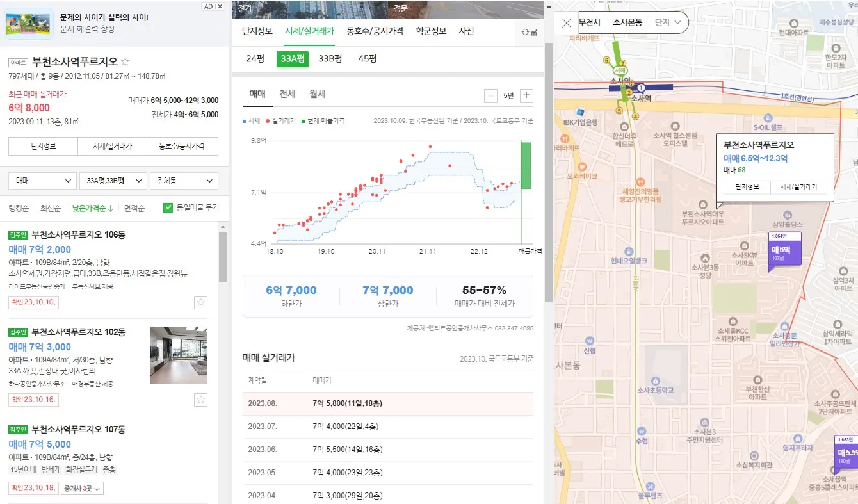Open the 단지 dropdown on map bar
This screenshot has width=858, height=504.
[x=667, y=22]
